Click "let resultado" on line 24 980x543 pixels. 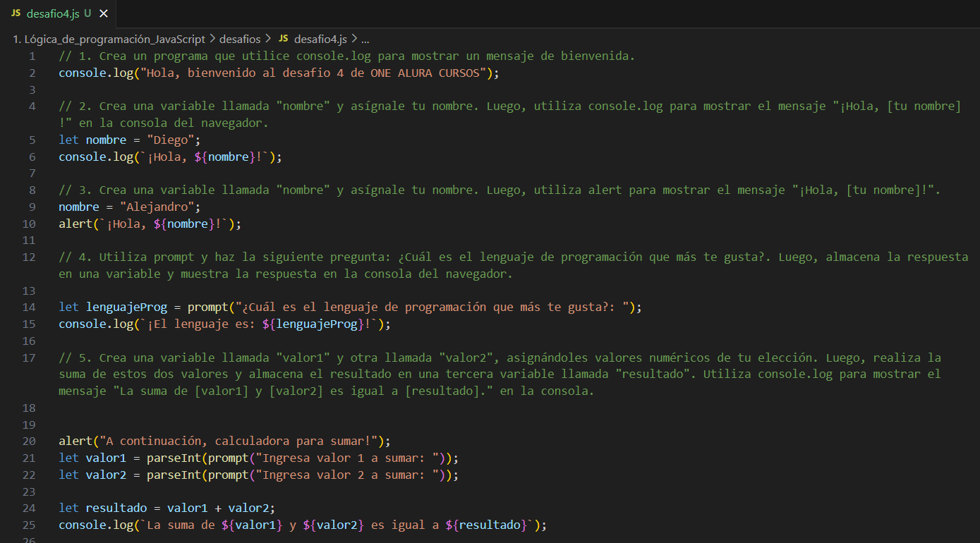pyautogui.click(x=103, y=508)
